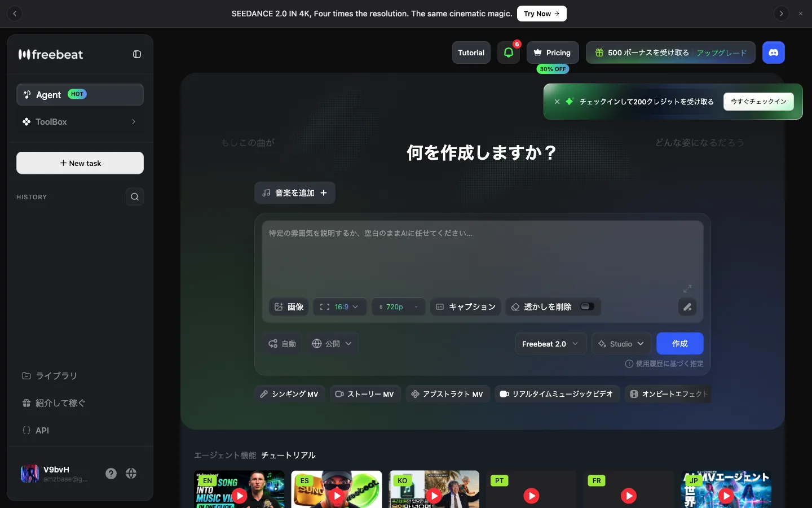
Task: Click the tutorial (チュートリアル) heading
Action: point(288,456)
